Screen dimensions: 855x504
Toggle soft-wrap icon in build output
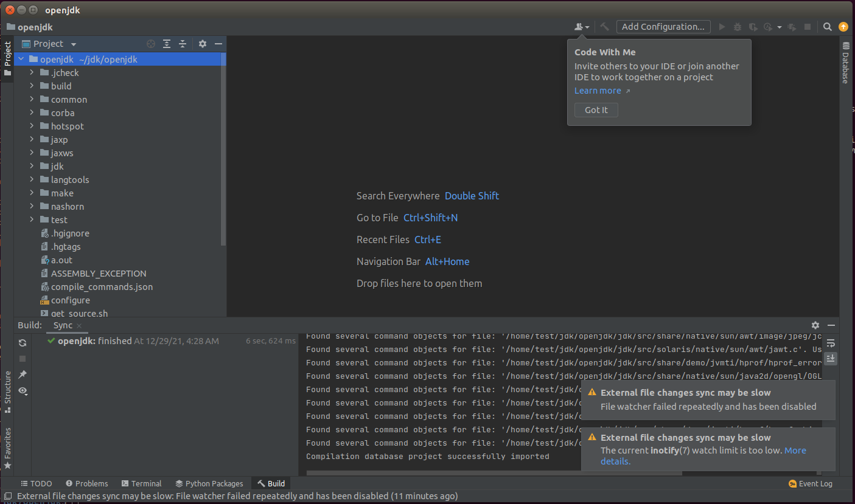coord(831,343)
